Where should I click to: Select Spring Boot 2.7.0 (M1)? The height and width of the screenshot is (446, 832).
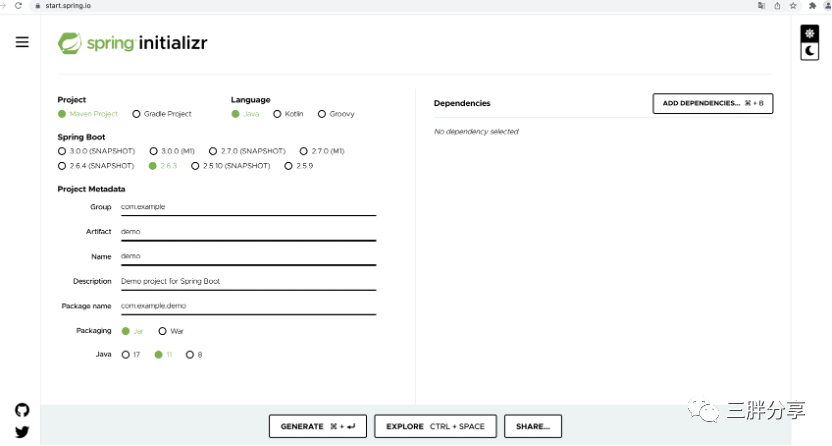[x=322, y=151]
